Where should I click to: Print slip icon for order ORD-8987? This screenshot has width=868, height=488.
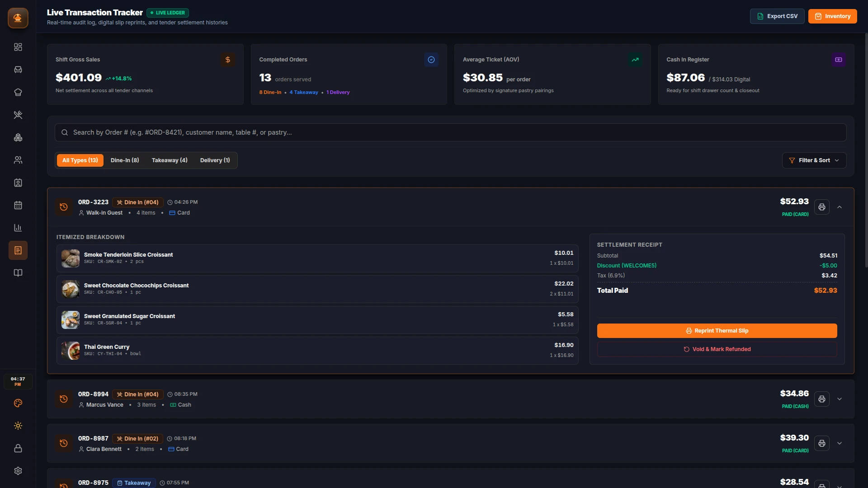pyautogui.click(x=822, y=443)
